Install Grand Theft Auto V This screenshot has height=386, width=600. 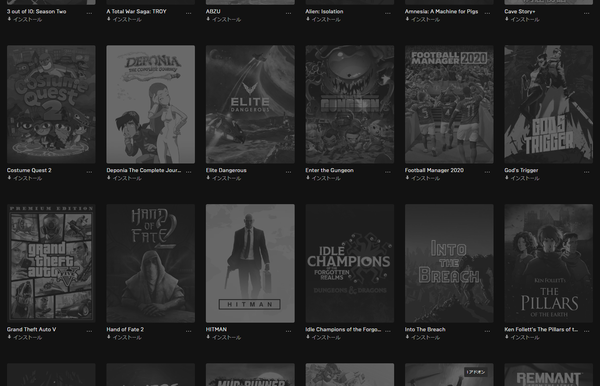pos(24,337)
